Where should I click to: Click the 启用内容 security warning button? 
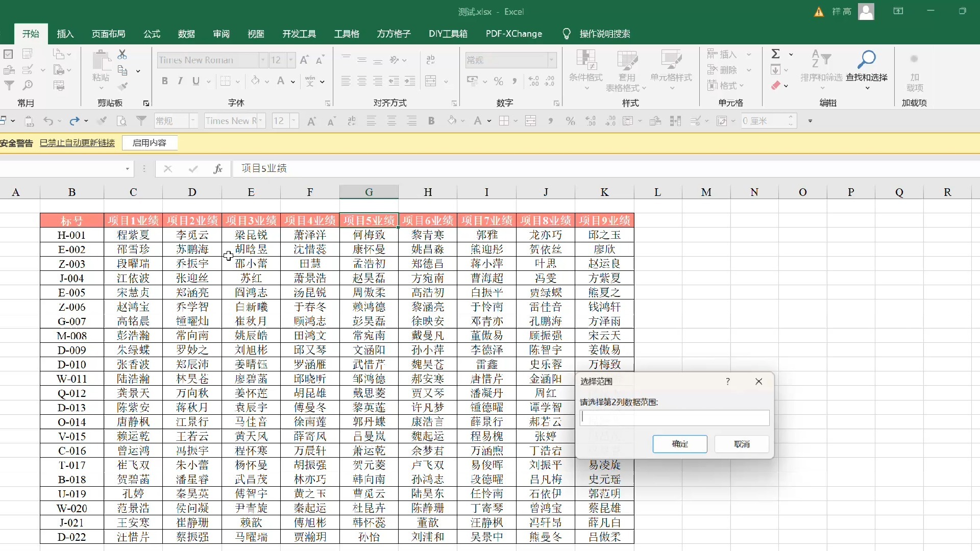click(150, 143)
